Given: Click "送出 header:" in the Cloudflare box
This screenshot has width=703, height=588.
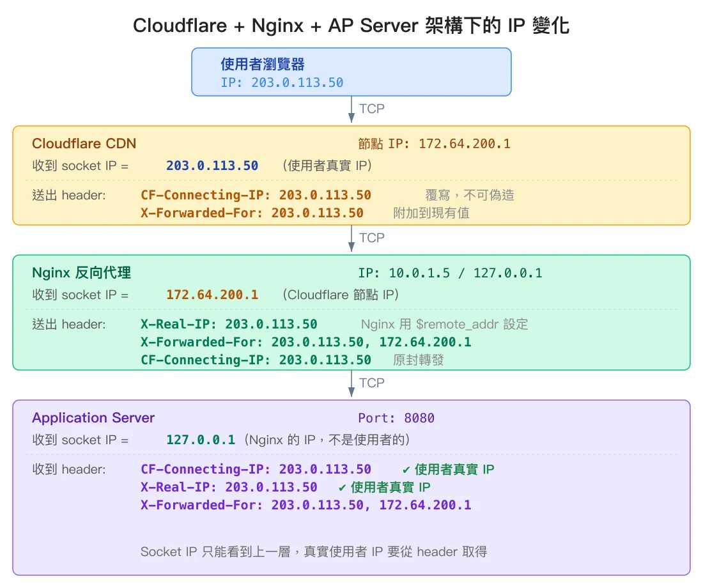Looking at the screenshot, I should coord(69,195).
